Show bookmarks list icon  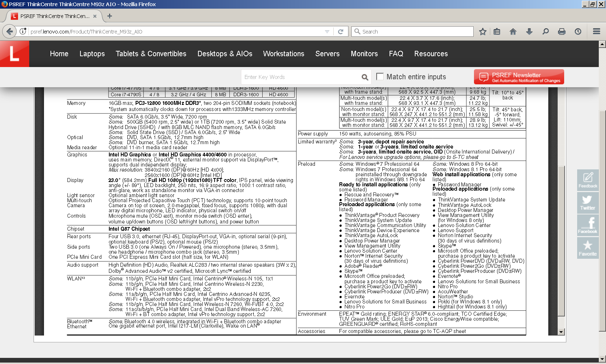497,31
